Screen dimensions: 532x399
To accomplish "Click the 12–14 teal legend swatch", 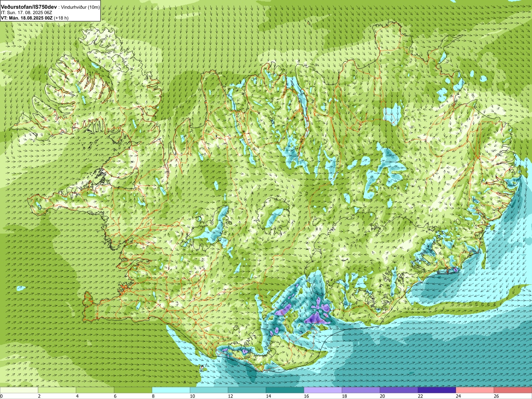I will pyautogui.click(x=247, y=390).
